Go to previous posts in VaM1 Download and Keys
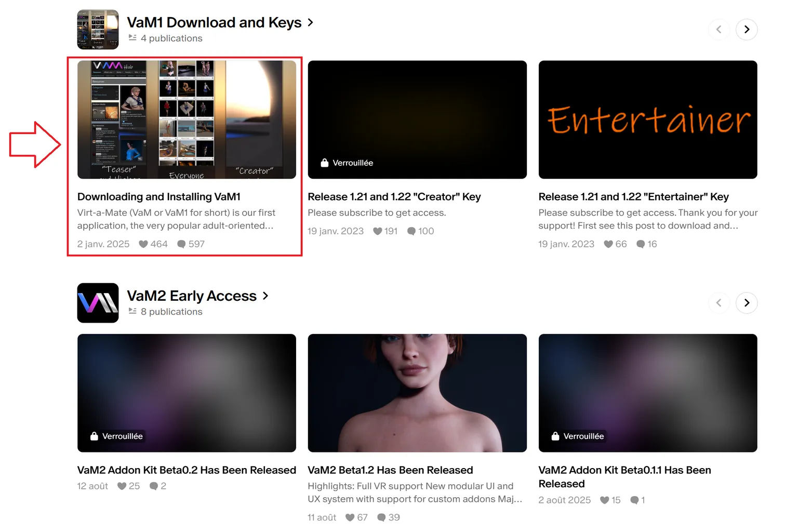The width and height of the screenshot is (798, 532). [x=719, y=30]
